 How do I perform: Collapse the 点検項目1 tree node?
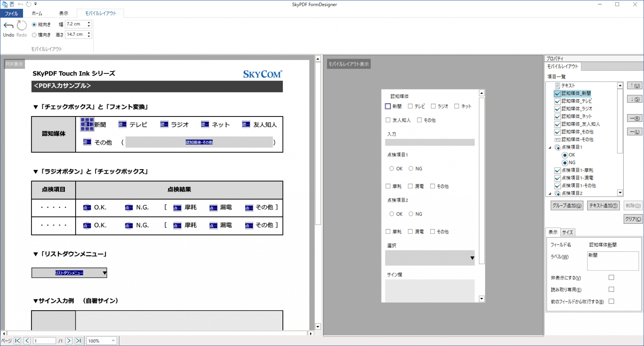coord(550,148)
